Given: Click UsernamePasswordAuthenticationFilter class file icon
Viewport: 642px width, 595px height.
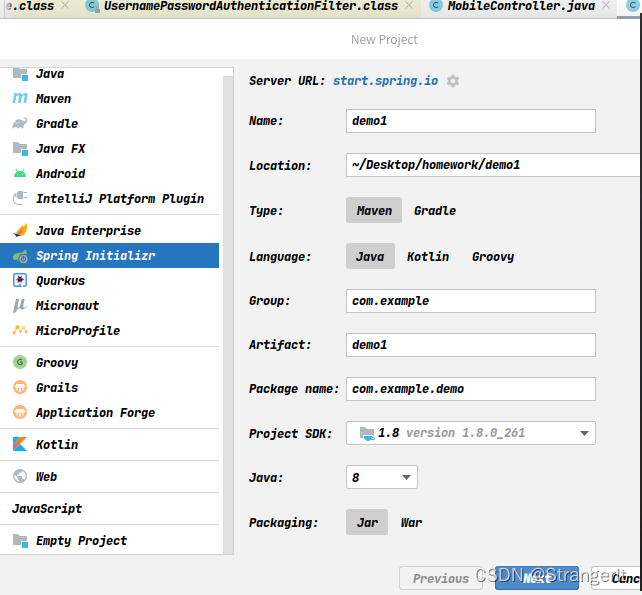Looking at the screenshot, I should coord(93,6).
